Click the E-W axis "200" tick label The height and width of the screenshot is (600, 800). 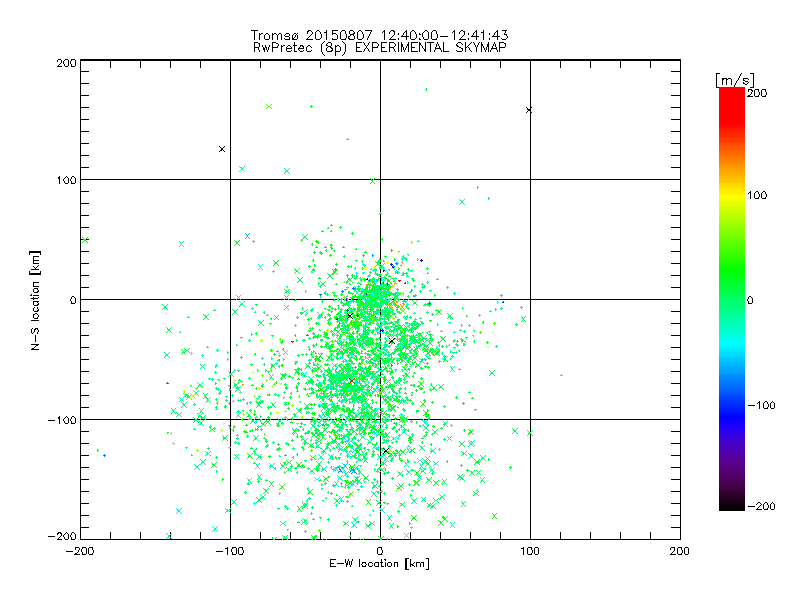tap(680, 551)
